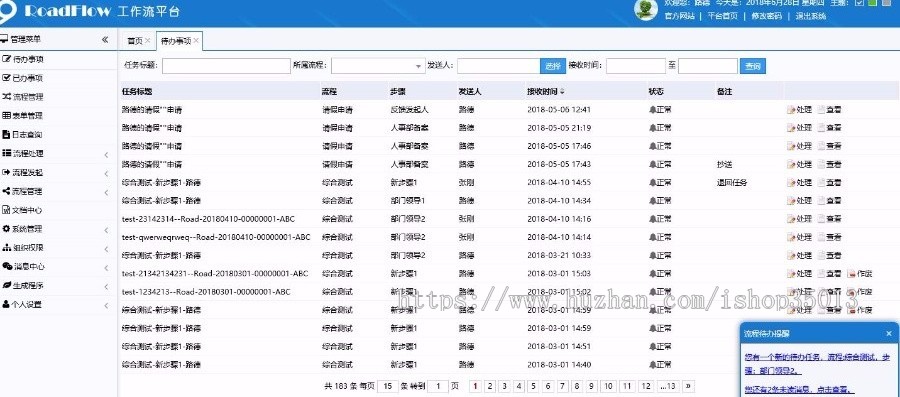Collapse the 管理菜单 sidebar with double chevron

click(x=105, y=40)
